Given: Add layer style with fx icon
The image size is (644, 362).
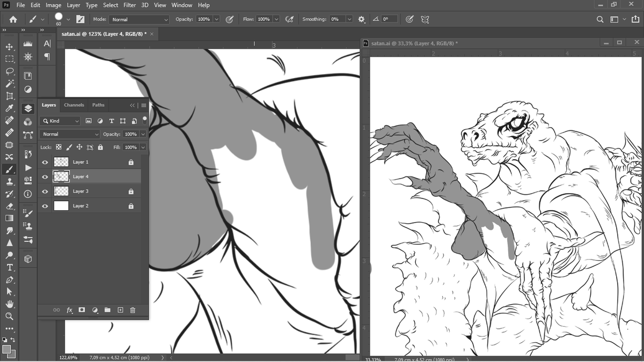Looking at the screenshot, I should [x=69, y=310].
